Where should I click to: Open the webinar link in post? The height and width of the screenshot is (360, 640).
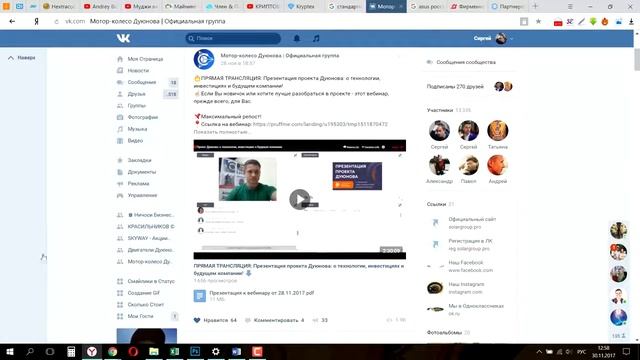pyautogui.click(x=320, y=124)
